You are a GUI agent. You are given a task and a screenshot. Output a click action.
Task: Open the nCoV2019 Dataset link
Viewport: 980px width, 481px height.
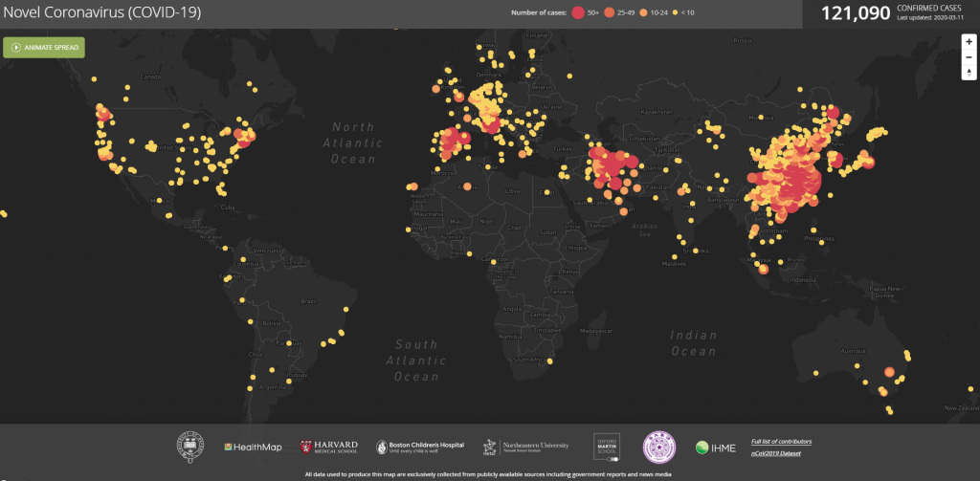(x=774, y=451)
